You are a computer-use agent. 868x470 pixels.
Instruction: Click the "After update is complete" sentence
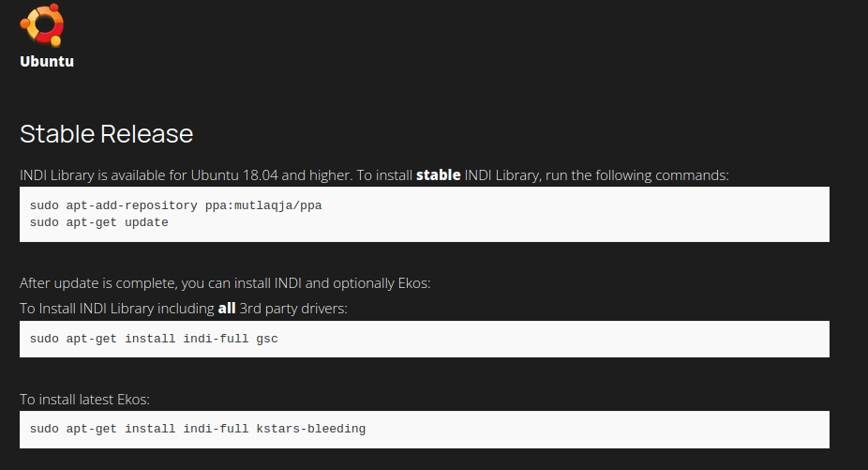tap(225, 283)
